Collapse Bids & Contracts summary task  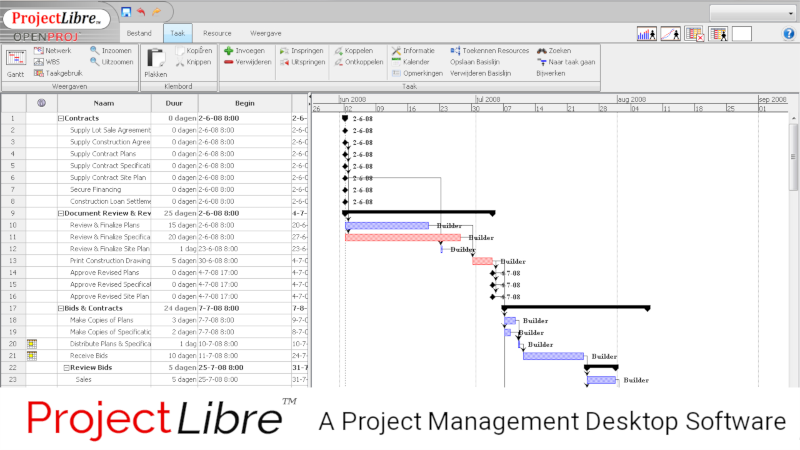coord(61,308)
